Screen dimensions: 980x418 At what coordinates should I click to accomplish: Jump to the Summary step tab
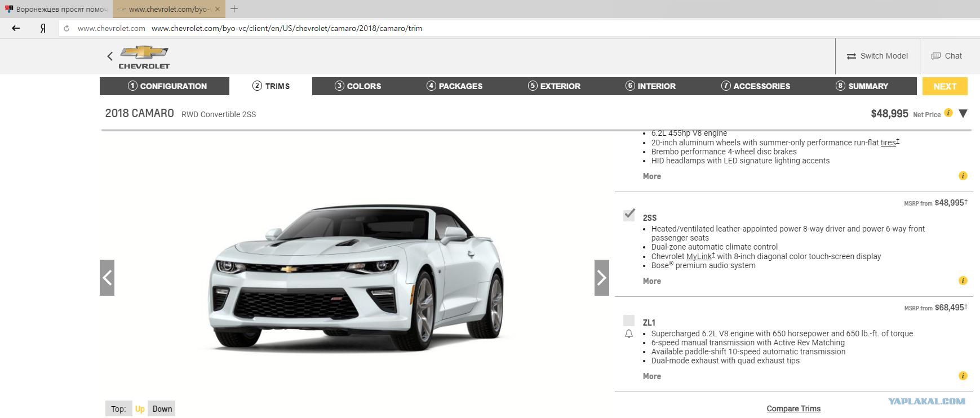point(862,86)
